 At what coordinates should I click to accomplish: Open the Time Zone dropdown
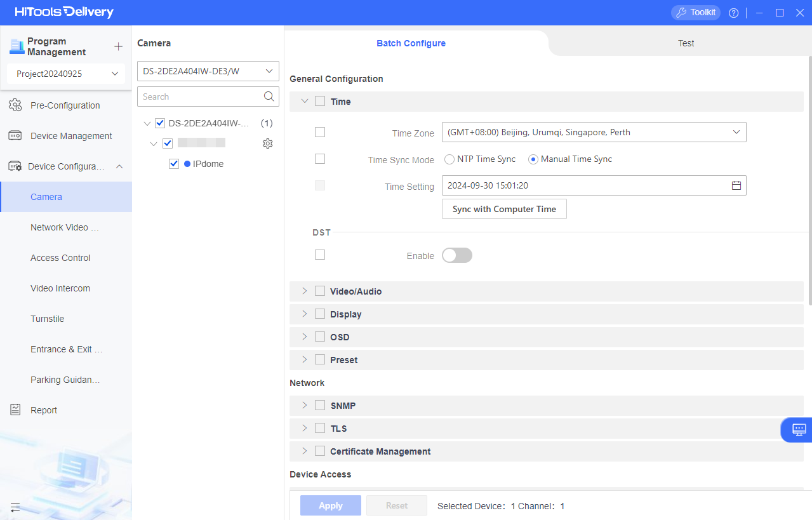[x=594, y=132]
